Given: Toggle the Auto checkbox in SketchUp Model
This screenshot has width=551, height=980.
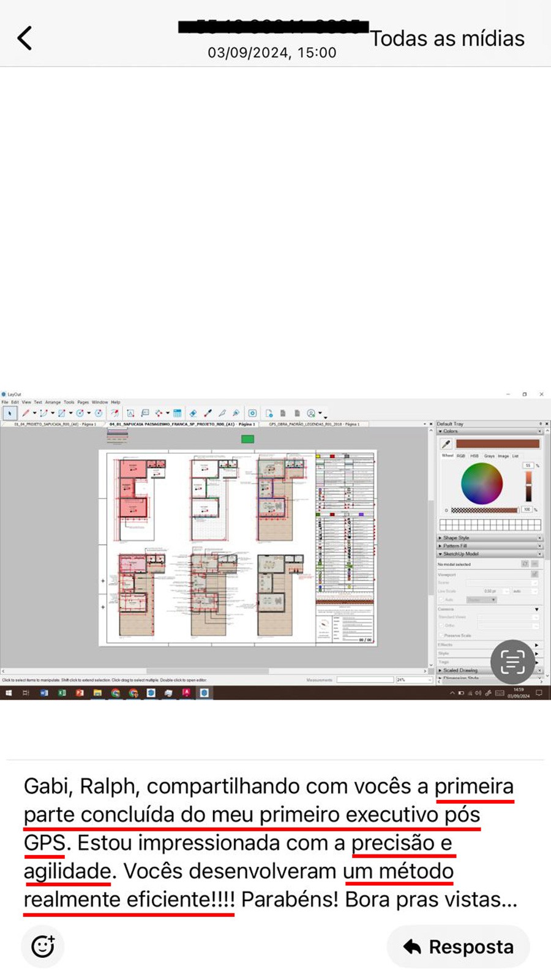Looking at the screenshot, I should [x=441, y=600].
